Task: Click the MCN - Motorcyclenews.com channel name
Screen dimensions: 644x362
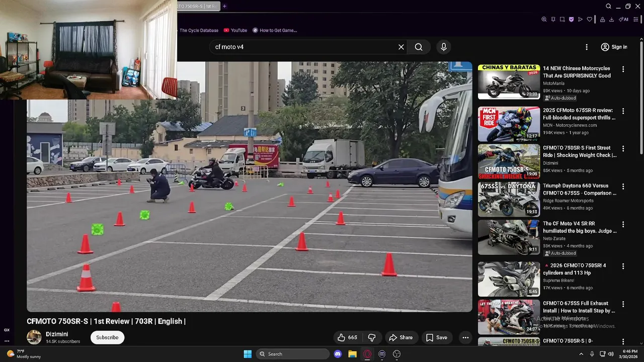Action: click(570, 125)
